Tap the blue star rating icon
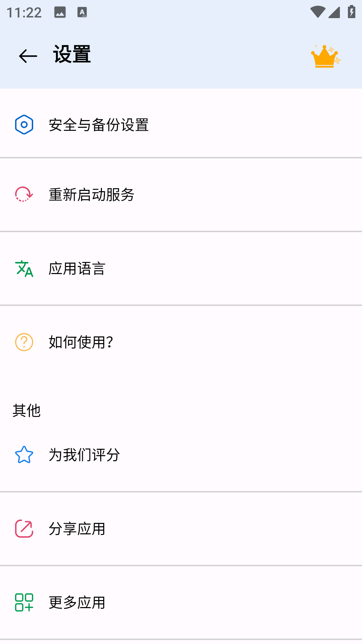 click(24, 455)
